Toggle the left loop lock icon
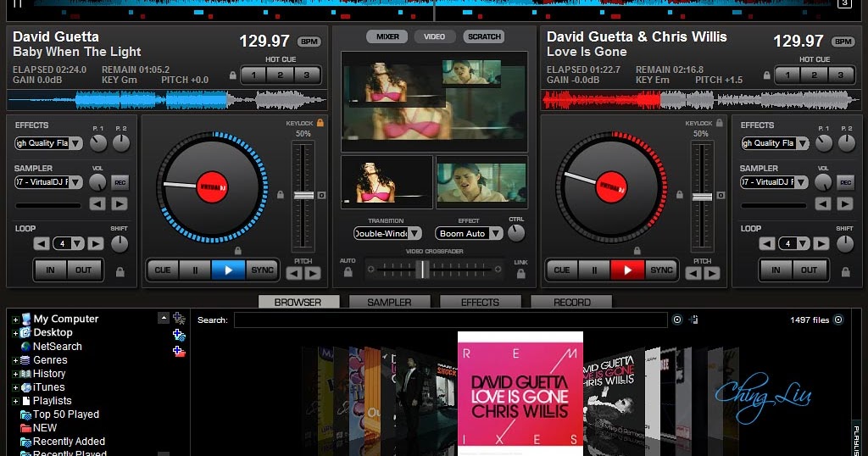The height and width of the screenshot is (456, 868). click(120, 272)
